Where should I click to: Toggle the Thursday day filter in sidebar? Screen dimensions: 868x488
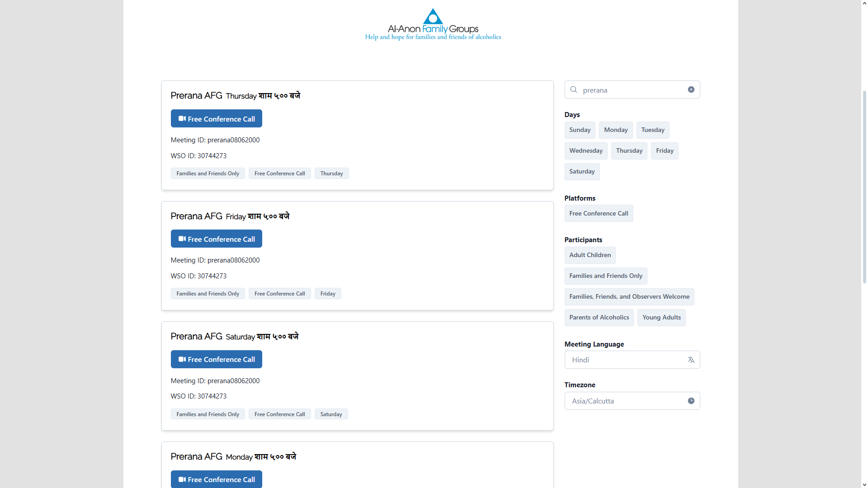pos(629,151)
